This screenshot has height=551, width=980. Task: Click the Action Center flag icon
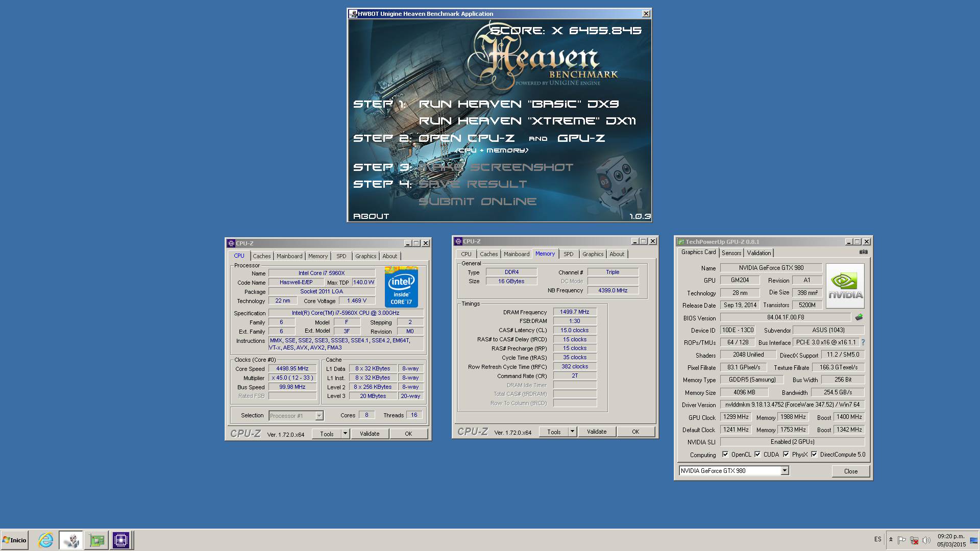tap(902, 540)
